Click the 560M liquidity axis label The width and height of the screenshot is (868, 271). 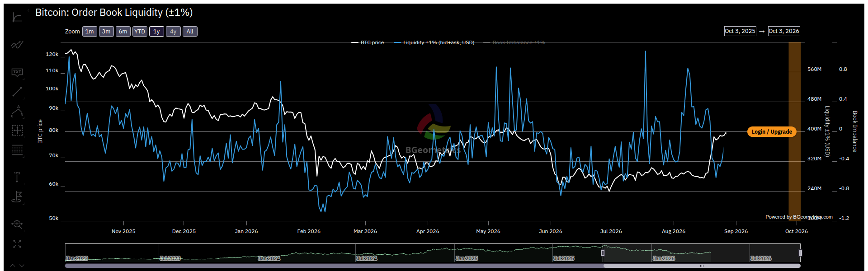click(x=815, y=69)
